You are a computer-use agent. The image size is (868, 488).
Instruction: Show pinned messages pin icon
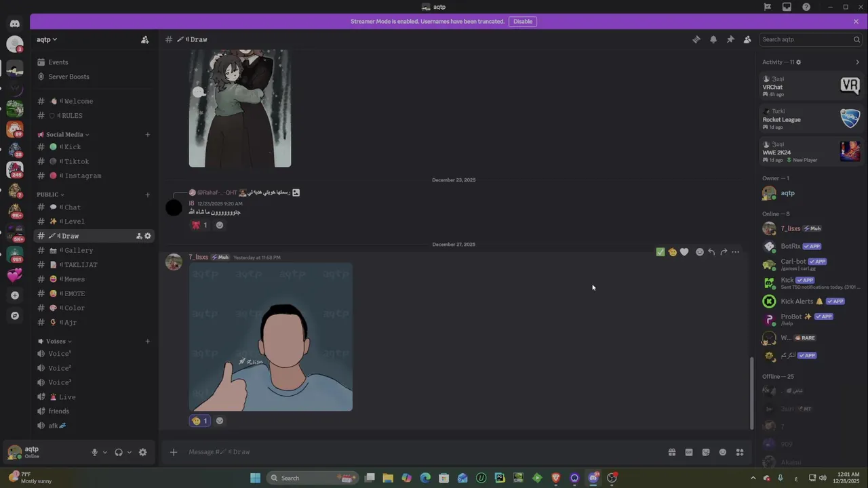click(730, 39)
